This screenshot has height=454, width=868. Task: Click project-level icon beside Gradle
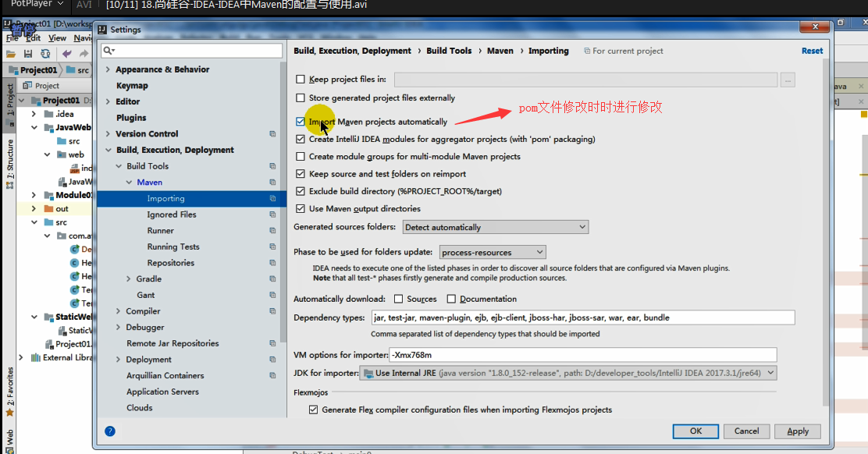click(x=272, y=278)
